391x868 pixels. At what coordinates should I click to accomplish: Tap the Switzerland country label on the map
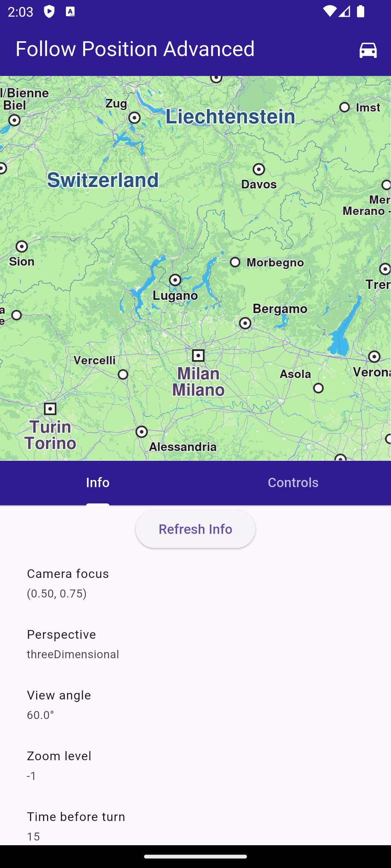pyautogui.click(x=103, y=180)
